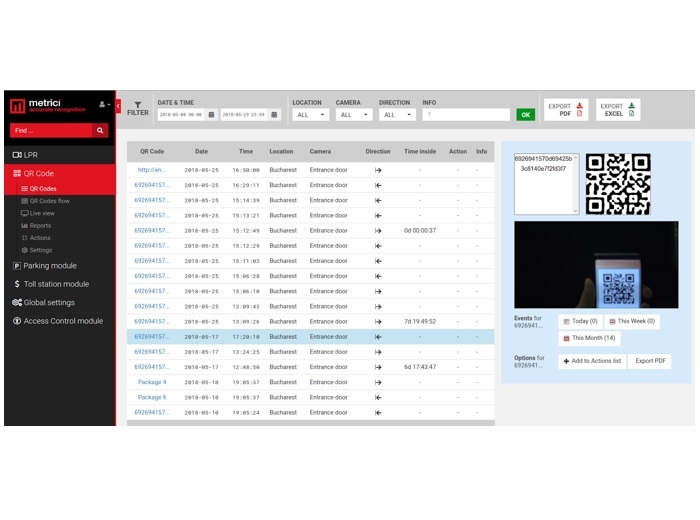Viewport: 700px width, 520px height.
Task: Click direction arrow in Package 6 row
Action: [x=378, y=398]
